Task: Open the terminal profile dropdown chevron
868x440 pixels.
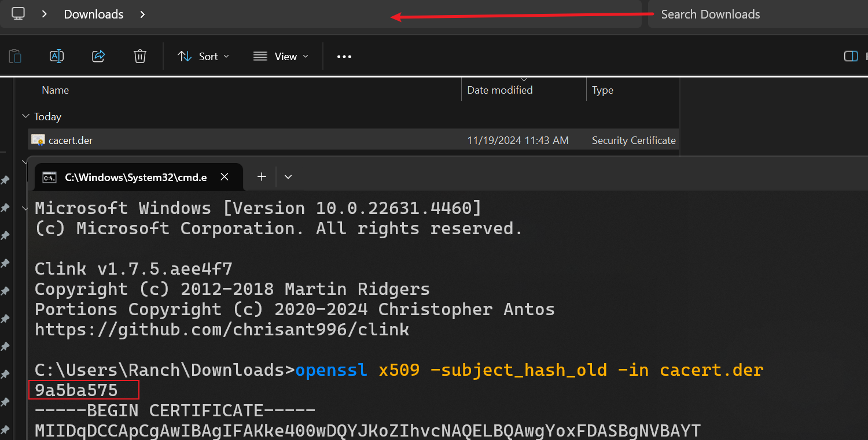Action: [x=288, y=177]
